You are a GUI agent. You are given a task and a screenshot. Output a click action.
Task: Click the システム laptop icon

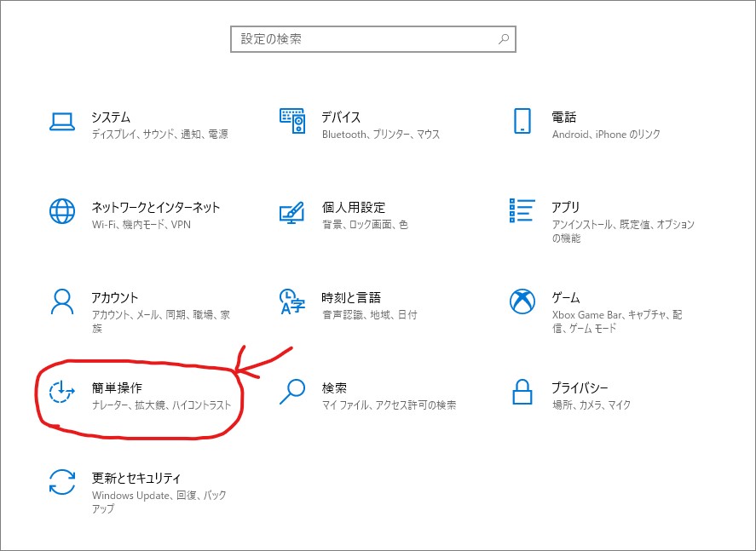coord(62,122)
